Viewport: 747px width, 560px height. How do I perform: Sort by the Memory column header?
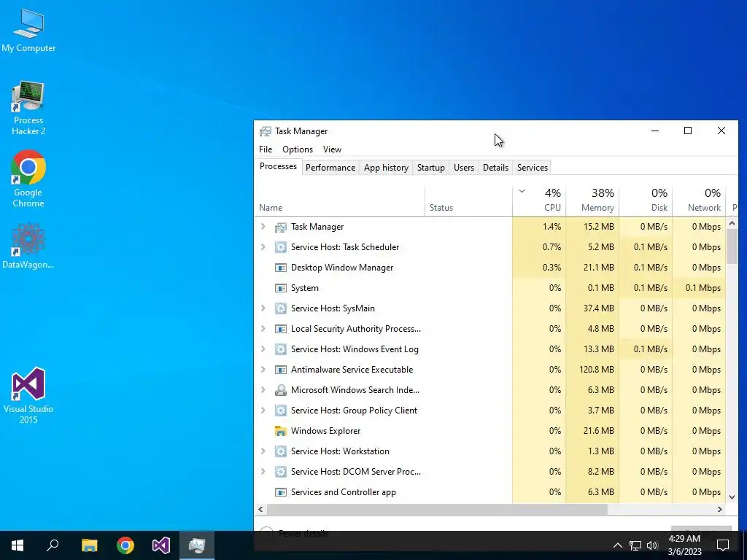[x=592, y=200]
